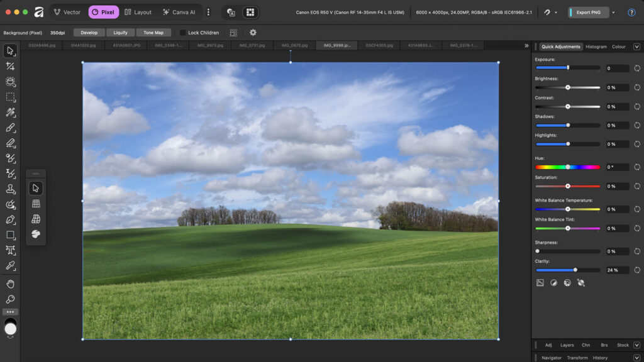Click the Export PNG button
Screen dimensions: 644x362
tap(587, 12)
